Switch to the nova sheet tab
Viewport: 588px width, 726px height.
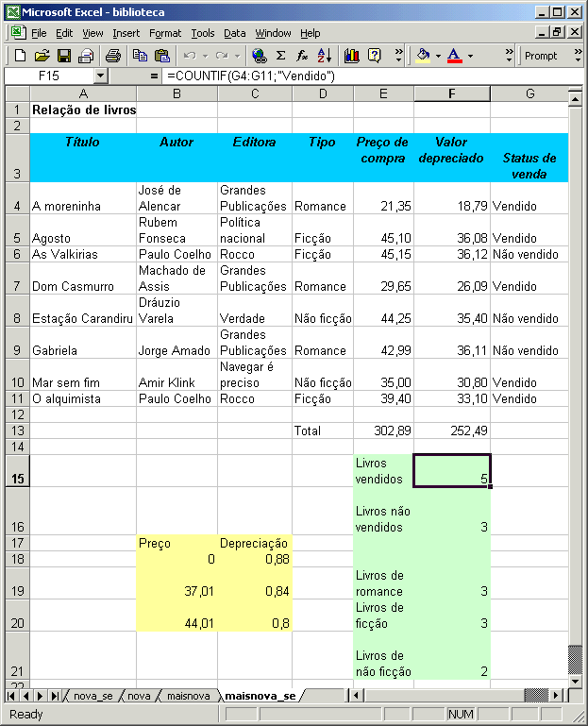pyautogui.click(x=139, y=696)
